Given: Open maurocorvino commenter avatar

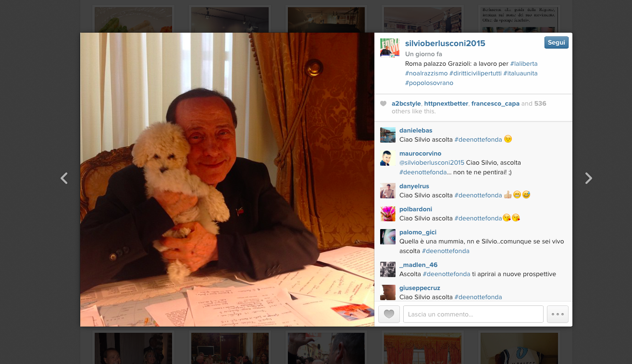Looking at the screenshot, I should coord(388,158).
